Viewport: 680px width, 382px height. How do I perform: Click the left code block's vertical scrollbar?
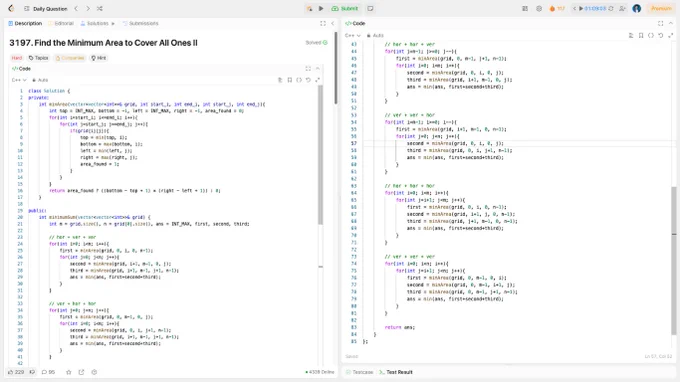point(320,154)
